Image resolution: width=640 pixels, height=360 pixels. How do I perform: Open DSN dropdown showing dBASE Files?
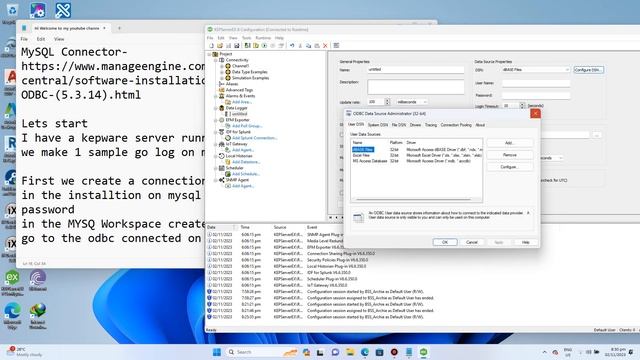(536, 70)
